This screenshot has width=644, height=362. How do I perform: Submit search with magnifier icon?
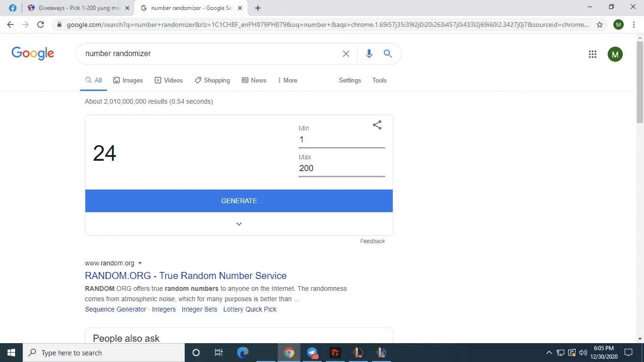tap(388, 54)
